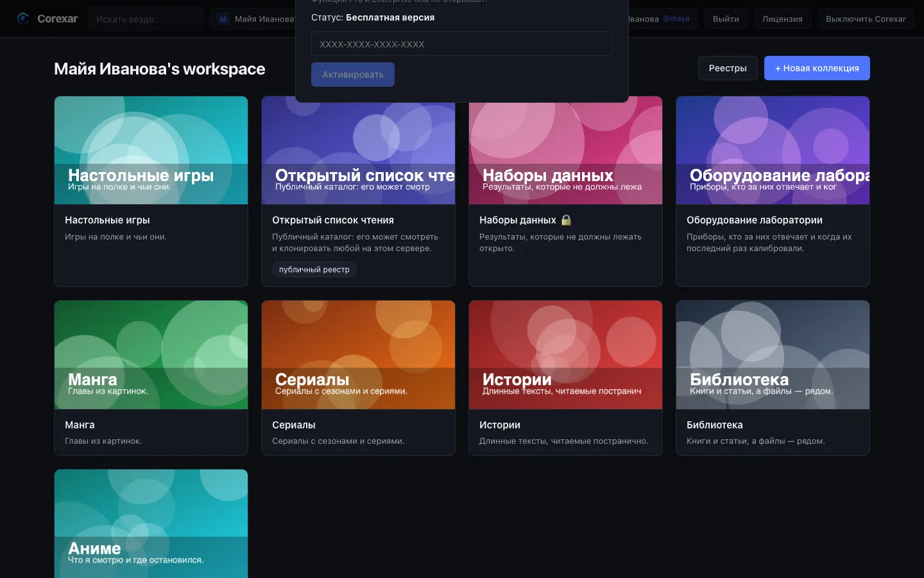Image resolution: width=924 pixels, height=578 pixels.
Task: Open the Настольные игры cover image
Action: click(x=151, y=150)
